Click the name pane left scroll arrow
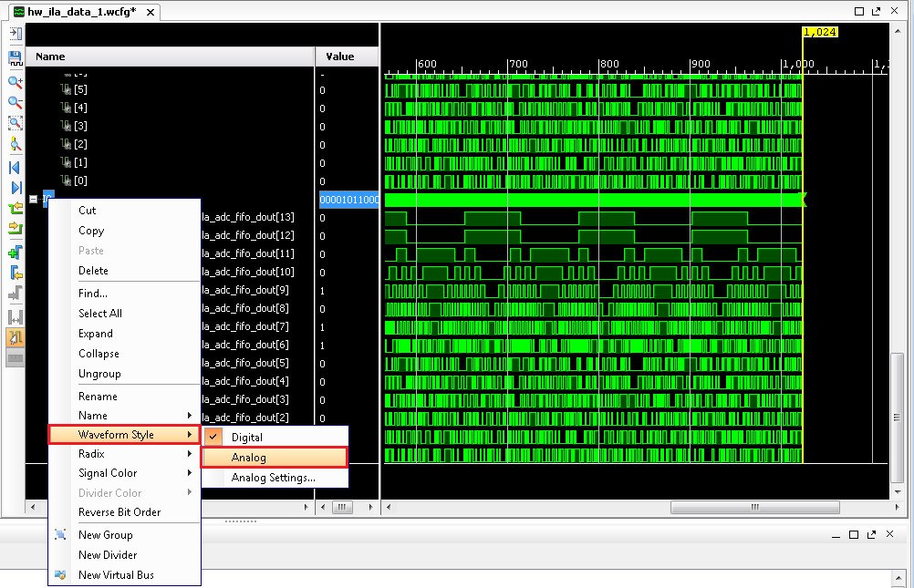This screenshot has height=588, width=914. pos(33,507)
